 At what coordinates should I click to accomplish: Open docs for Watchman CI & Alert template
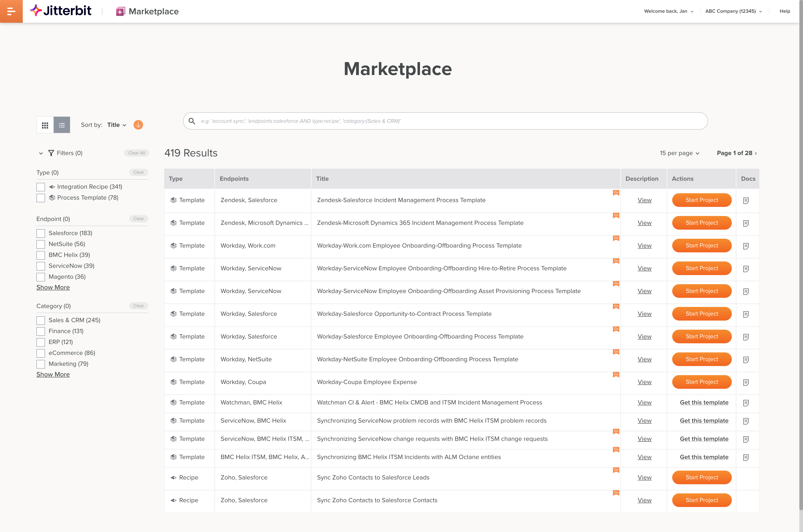click(746, 403)
